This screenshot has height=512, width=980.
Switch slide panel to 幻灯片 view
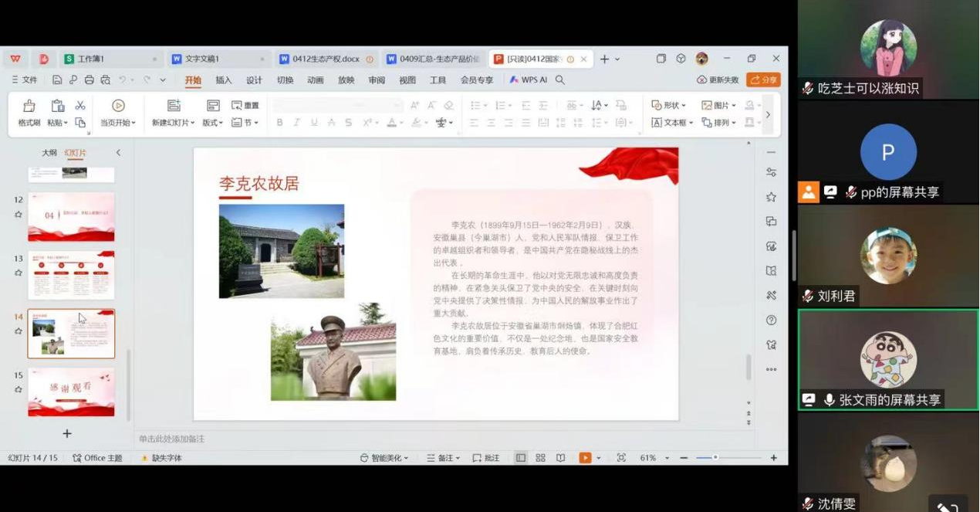pos(75,153)
